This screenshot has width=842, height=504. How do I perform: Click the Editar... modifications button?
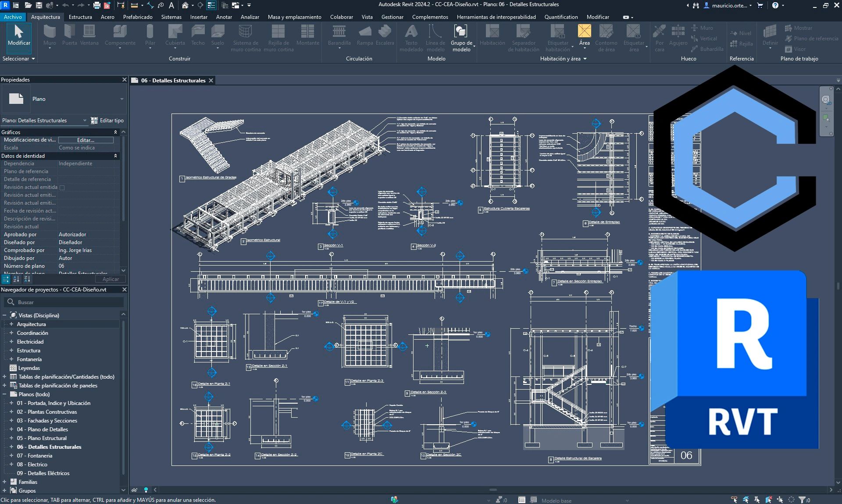tap(86, 140)
